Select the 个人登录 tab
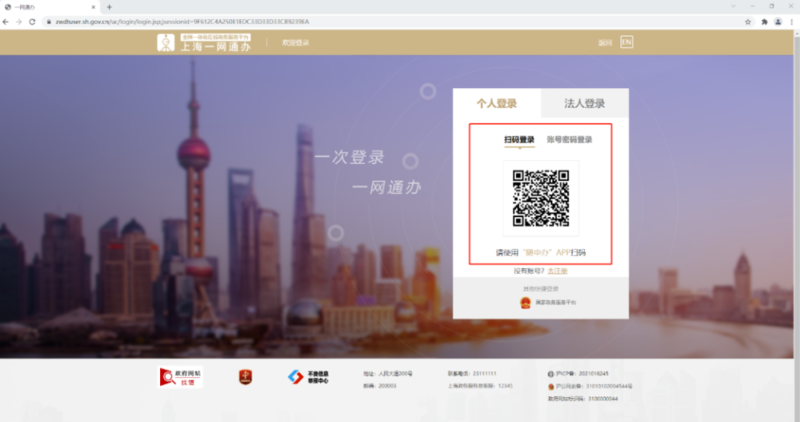 497,104
